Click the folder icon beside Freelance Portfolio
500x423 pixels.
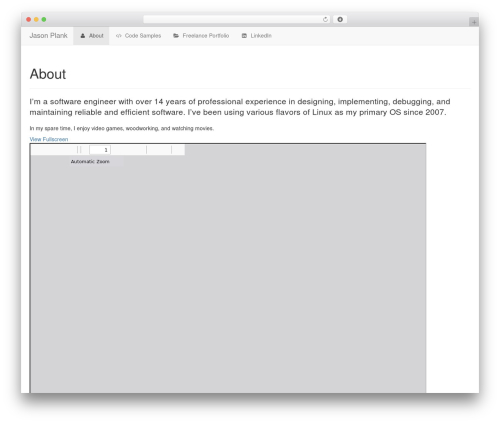(x=176, y=36)
